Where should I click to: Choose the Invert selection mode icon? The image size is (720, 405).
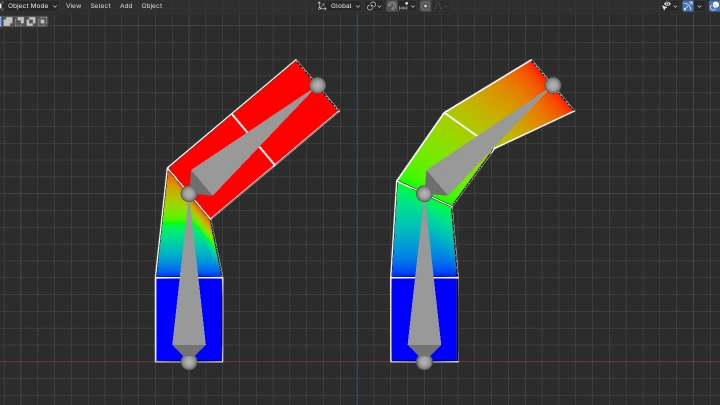click(31, 22)
